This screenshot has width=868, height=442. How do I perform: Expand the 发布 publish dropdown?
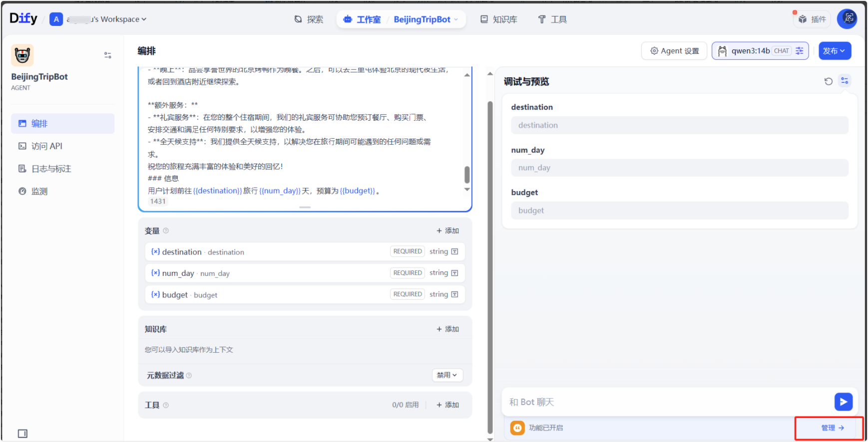(835, 51)
